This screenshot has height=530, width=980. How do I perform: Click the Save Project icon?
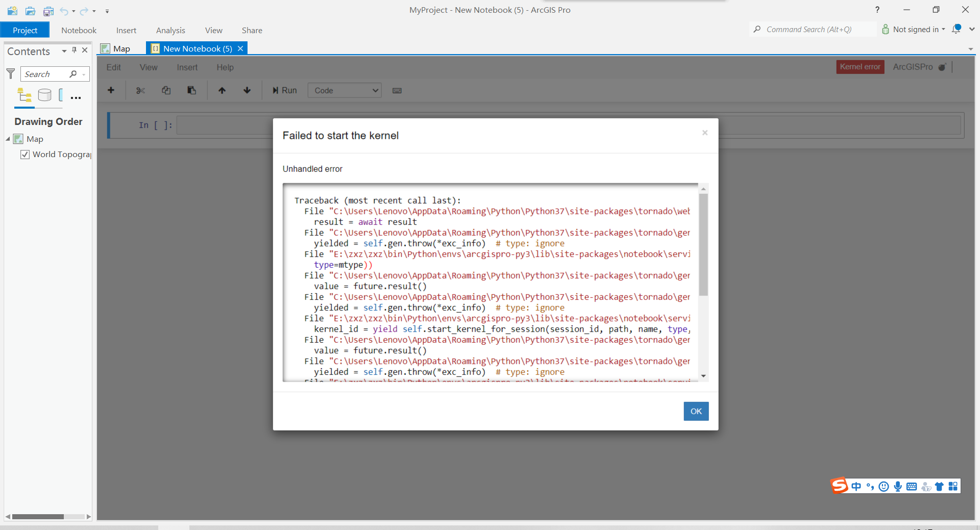click(x=48, y=11)
